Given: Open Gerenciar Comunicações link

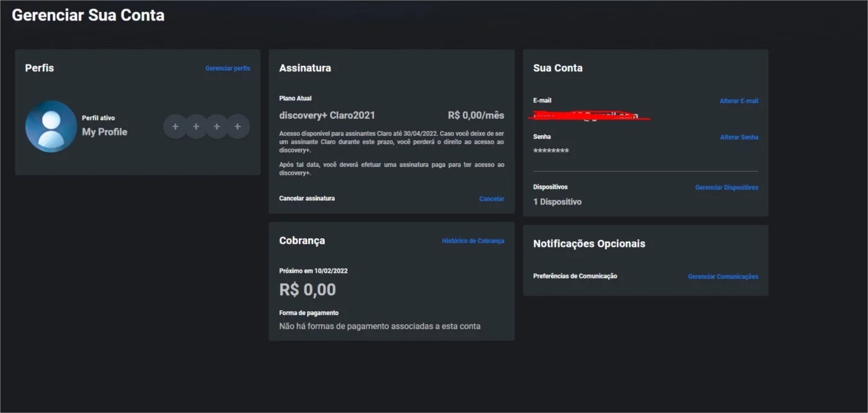Looking at the screenshot, I should (723, 277).
